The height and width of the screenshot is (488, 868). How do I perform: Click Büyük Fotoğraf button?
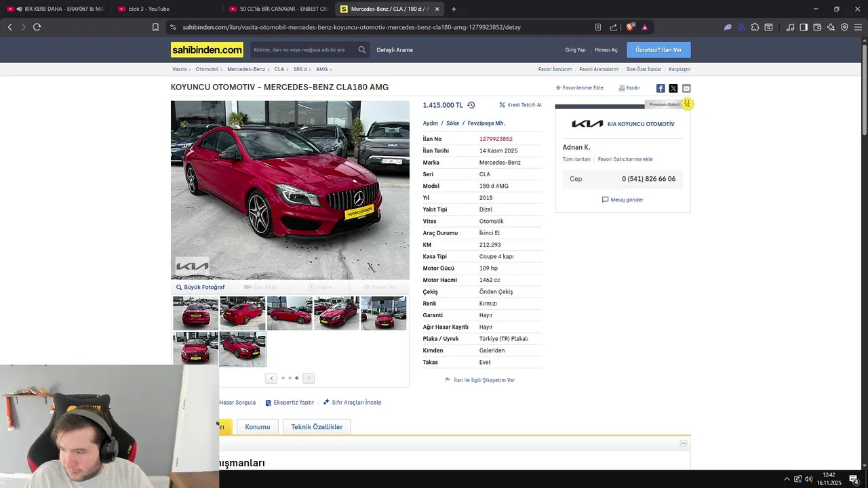click(201, 287)
